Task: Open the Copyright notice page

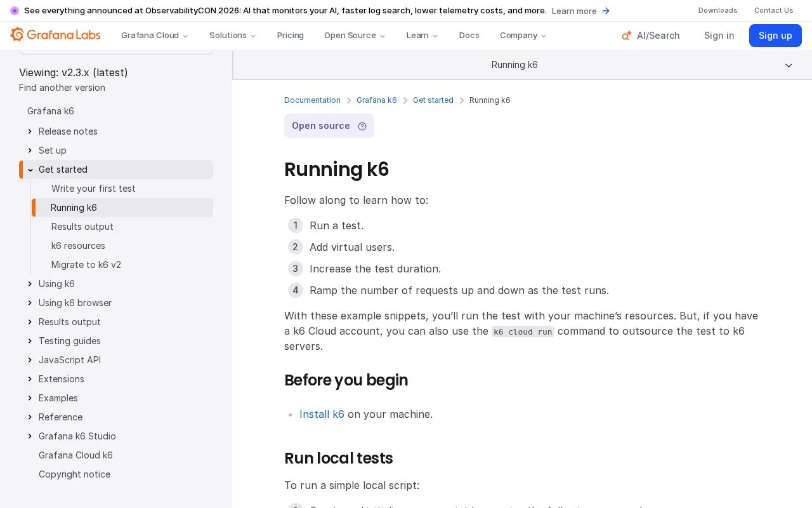Action: pyautogui.click(x=74, y=474)
